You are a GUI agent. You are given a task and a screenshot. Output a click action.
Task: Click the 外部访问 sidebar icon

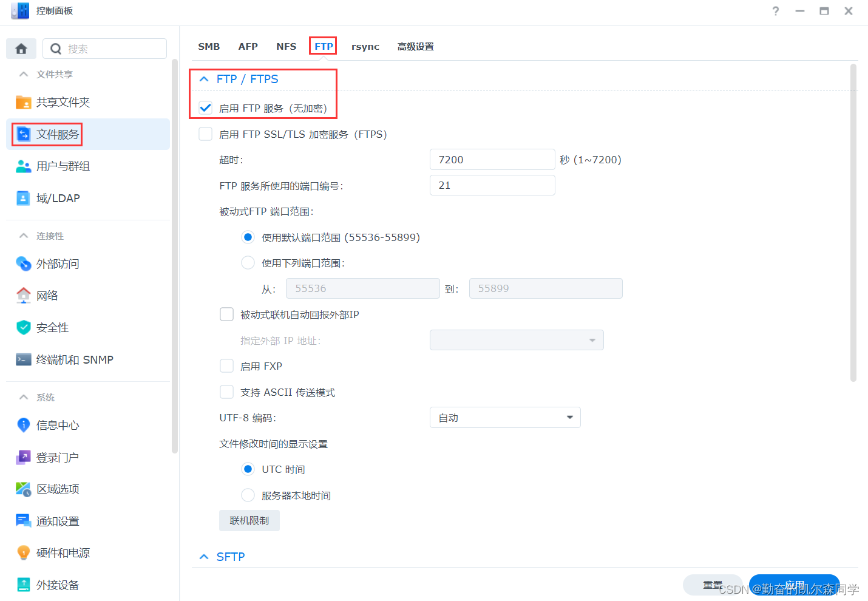pos(23,263)
